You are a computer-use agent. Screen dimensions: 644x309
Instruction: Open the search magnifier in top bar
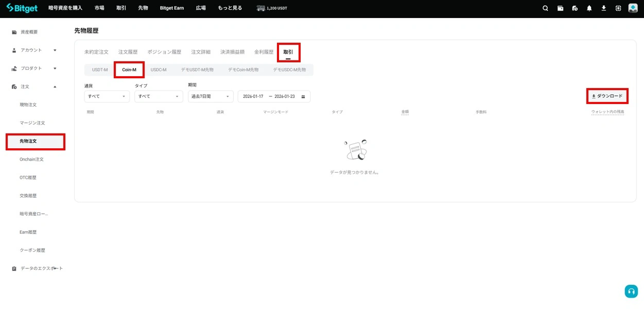545,8
